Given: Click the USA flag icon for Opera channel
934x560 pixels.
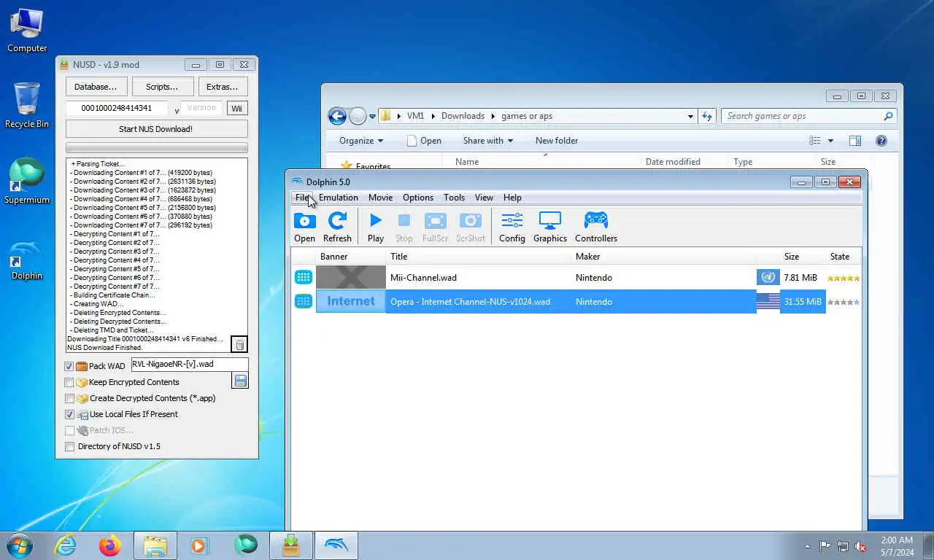Looking at the screenshot, I should click(x=768, y=301).
